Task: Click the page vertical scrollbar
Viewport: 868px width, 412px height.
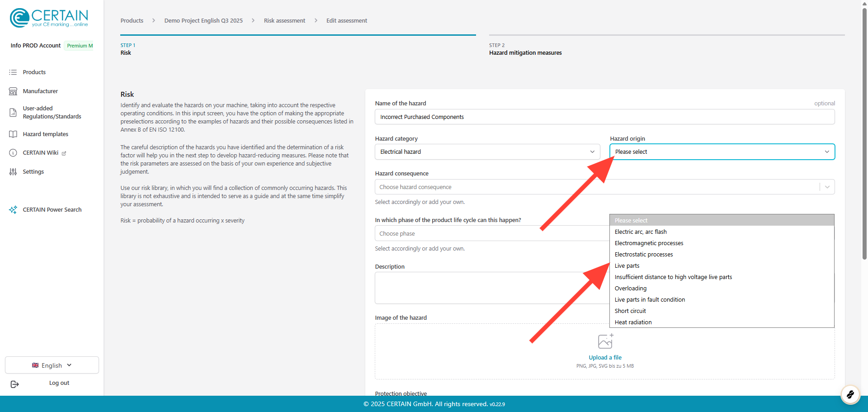Action: (864, 133)
